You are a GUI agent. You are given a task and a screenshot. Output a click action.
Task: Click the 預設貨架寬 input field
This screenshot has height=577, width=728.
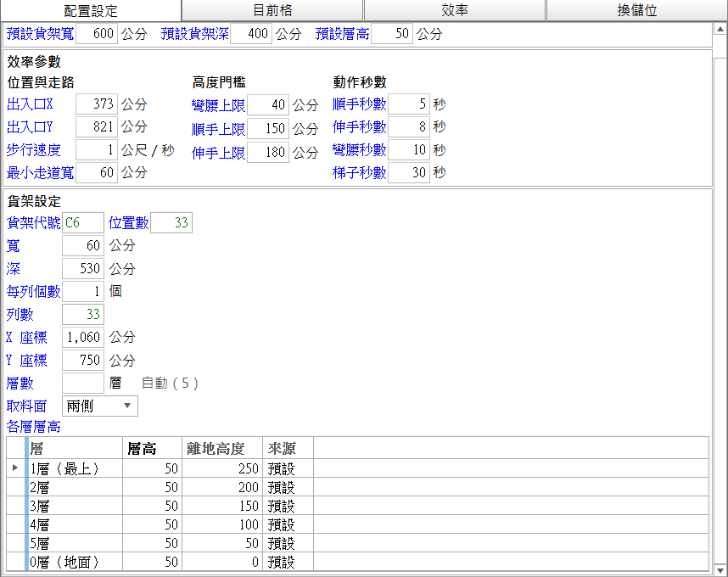97,33
